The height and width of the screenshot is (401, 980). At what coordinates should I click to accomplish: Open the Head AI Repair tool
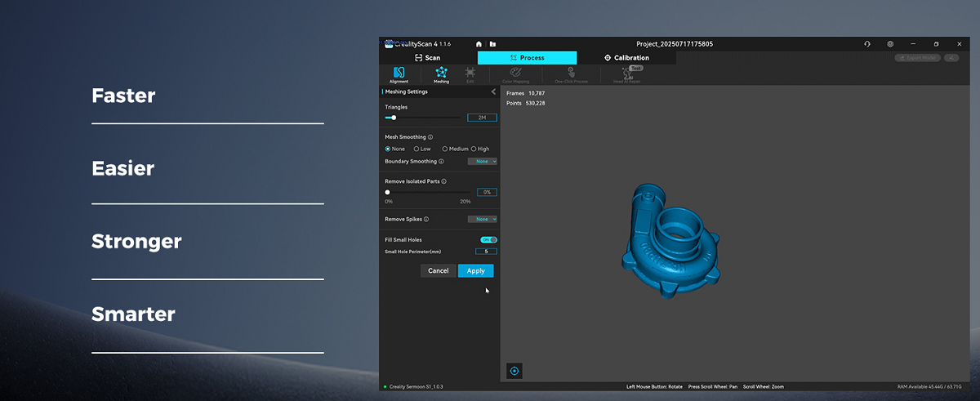(627, 73)
